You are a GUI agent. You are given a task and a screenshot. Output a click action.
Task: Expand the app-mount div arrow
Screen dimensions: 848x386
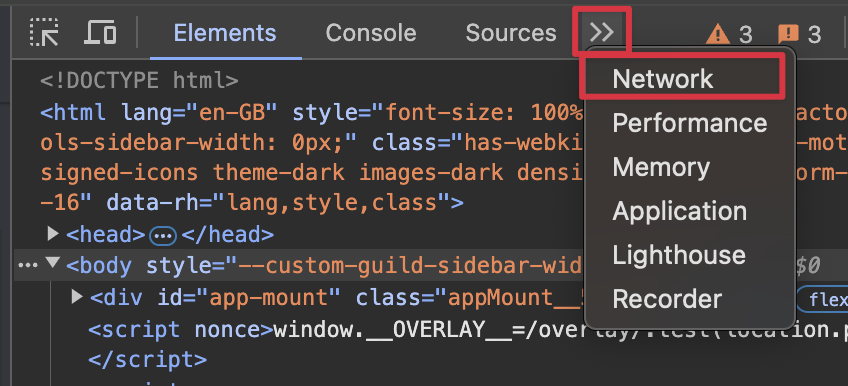coord(77,296)
